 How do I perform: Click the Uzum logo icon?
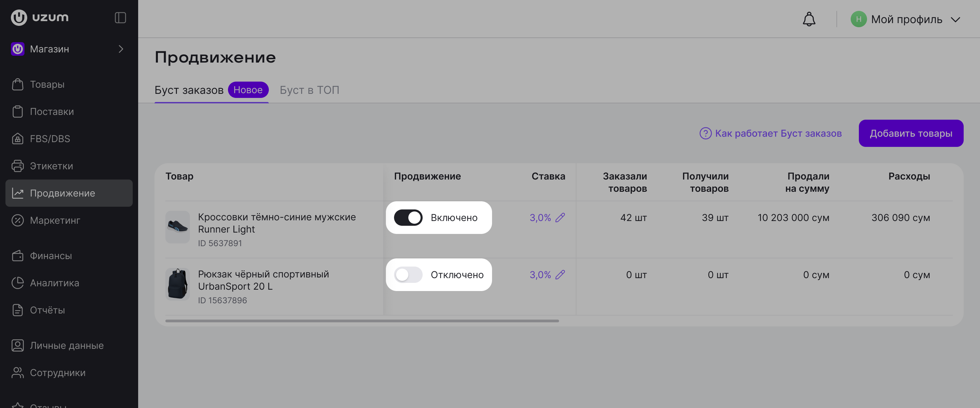tap(19, 17)
